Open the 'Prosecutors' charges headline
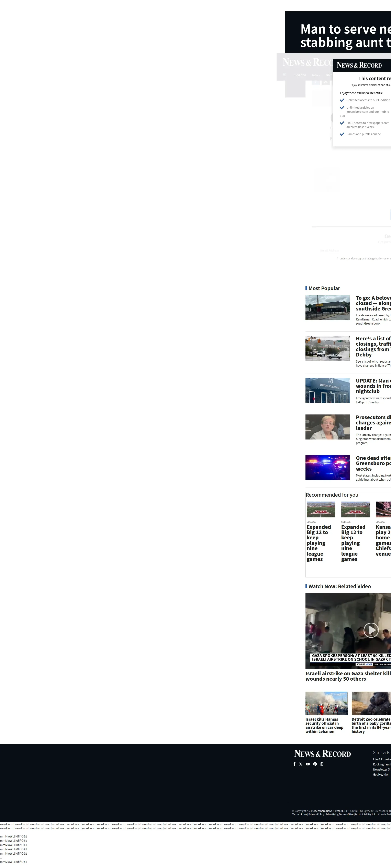Image resolution: width=391 pixels, height=868 pixels. pos(373,423)
